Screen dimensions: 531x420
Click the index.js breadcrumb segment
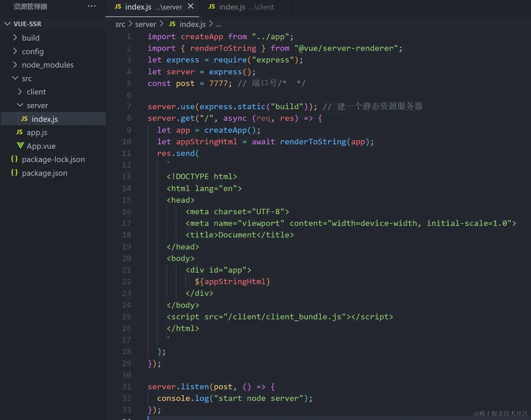[193, 24]
